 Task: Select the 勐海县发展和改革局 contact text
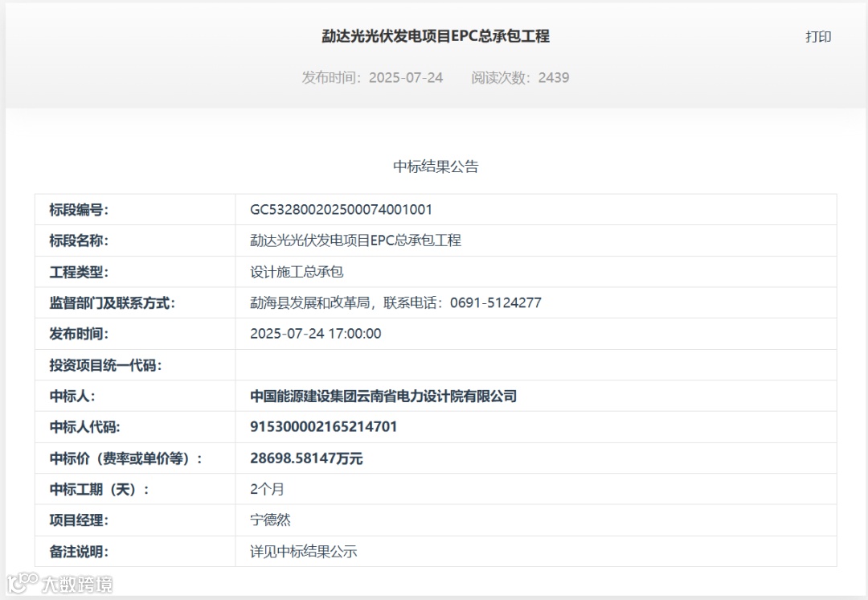395,302
